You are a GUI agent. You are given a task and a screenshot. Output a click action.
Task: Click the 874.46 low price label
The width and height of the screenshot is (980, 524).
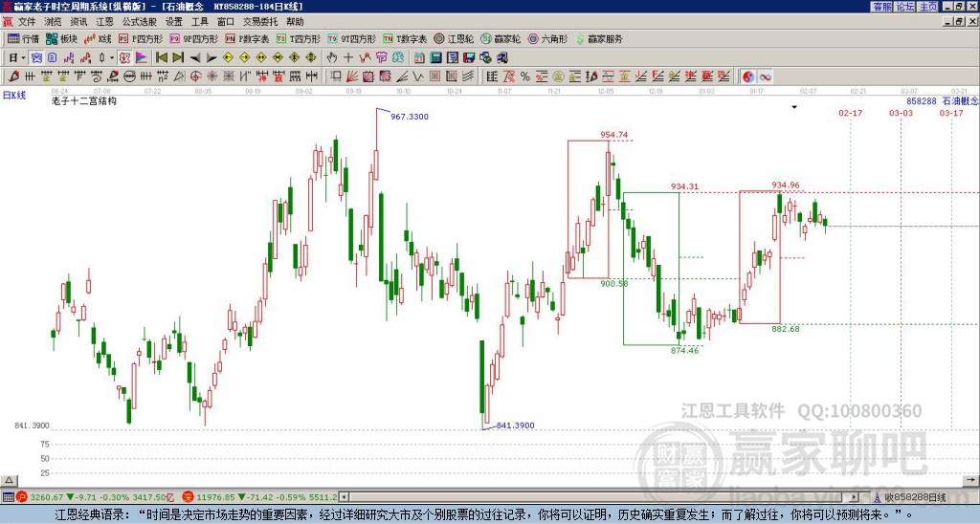point(684,350)
